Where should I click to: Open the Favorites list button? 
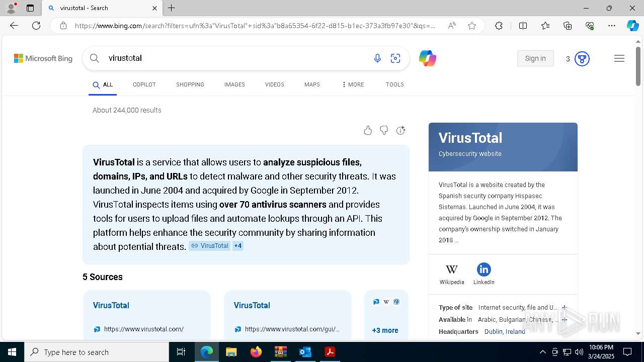(x=545, y=26)
